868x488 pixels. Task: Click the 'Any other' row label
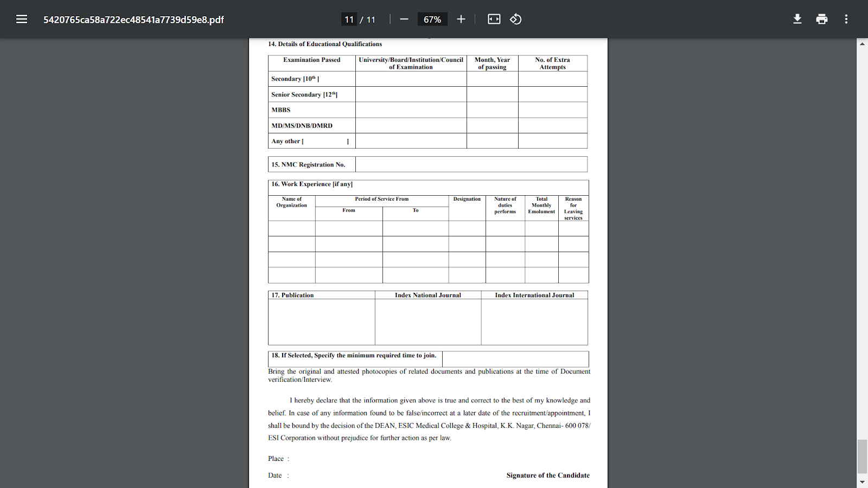click(x=310, y=141)
